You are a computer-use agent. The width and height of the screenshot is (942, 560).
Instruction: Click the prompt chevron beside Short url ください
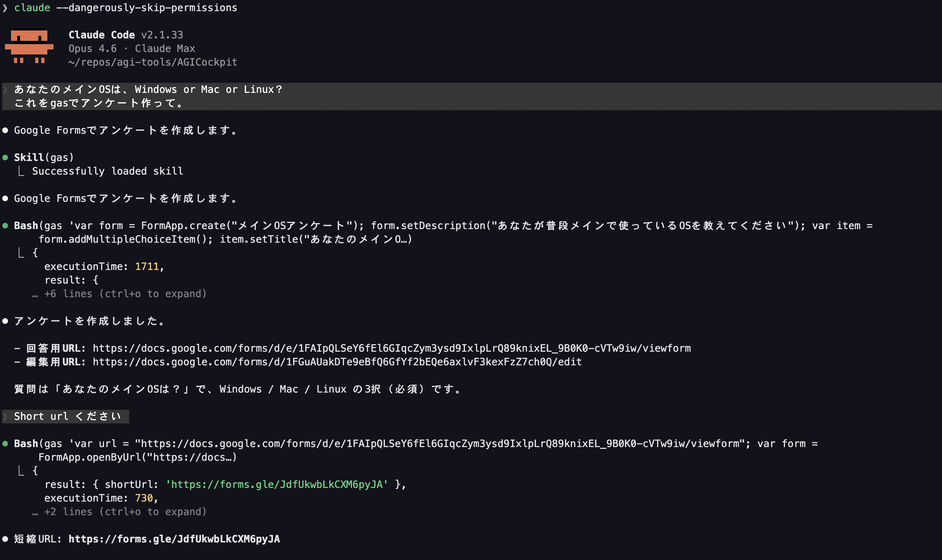point(5,417)
